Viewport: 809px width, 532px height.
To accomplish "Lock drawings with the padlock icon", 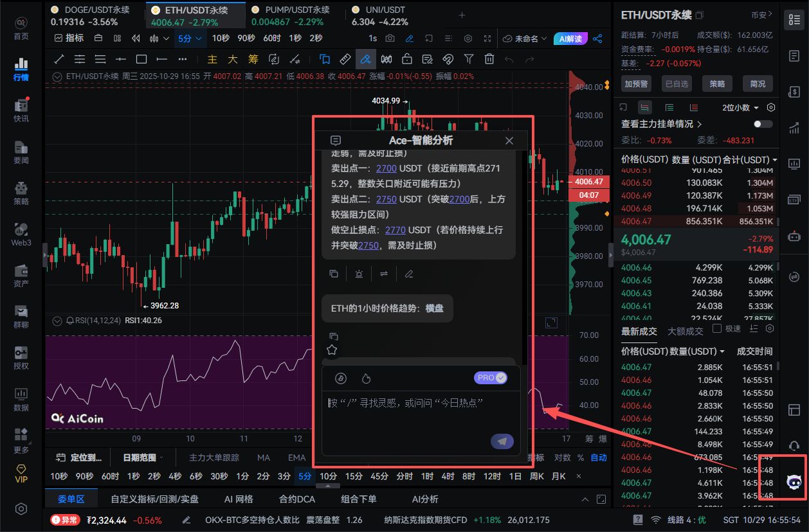I will click(x=407, y=59).
